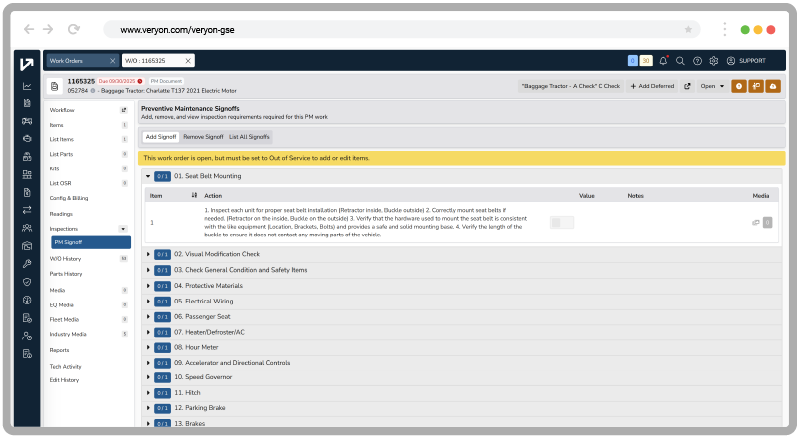Switch to the Work Orders tab

pos(74,61)
